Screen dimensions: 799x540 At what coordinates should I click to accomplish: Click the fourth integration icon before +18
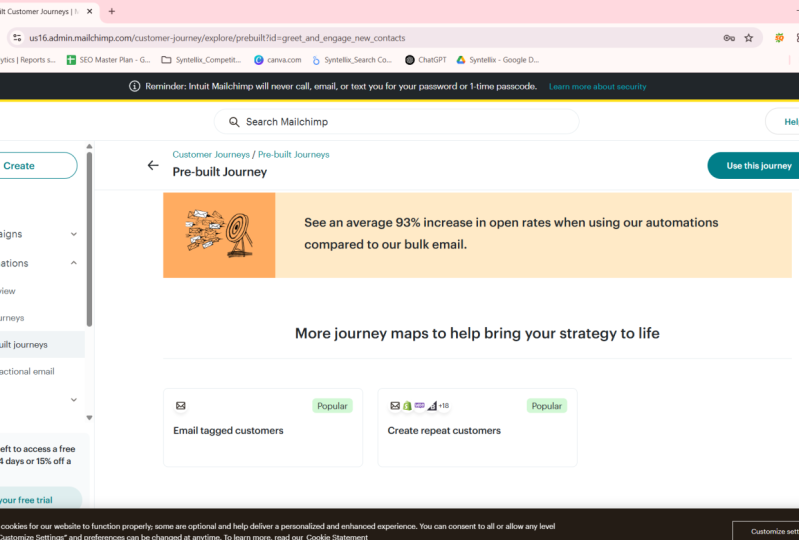click(x=432, y=406)
